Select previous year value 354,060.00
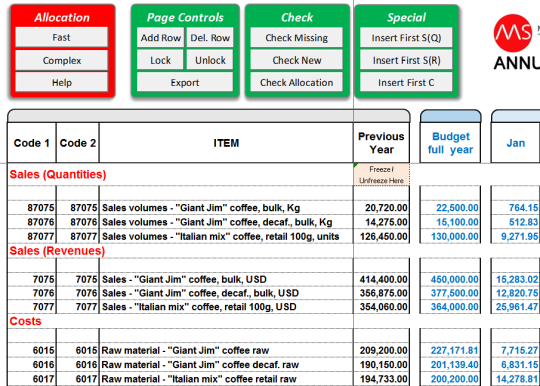Screen dimensions: 540x386 pyautogui.click(x=381, y=307)
